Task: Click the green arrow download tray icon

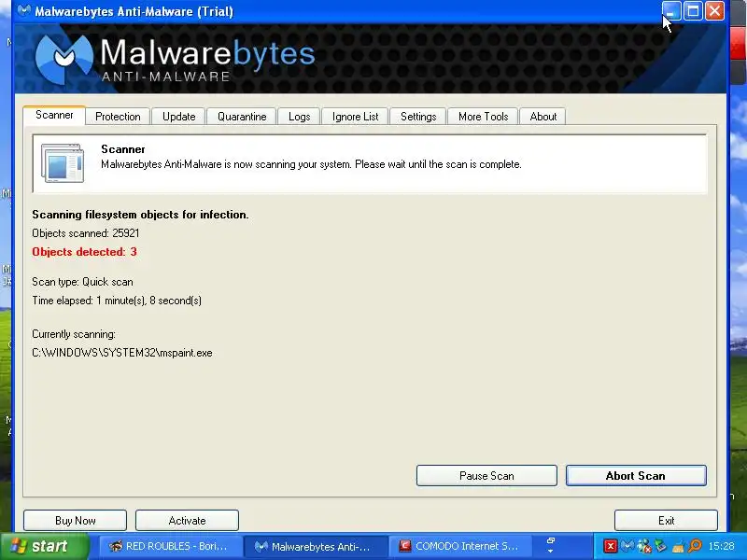Action: click(661, 546)
